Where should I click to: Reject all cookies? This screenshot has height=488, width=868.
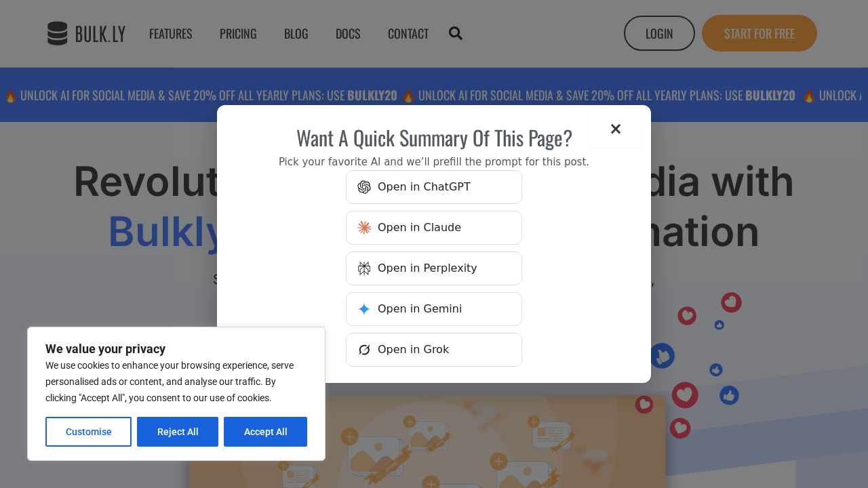tap(178, 432)
